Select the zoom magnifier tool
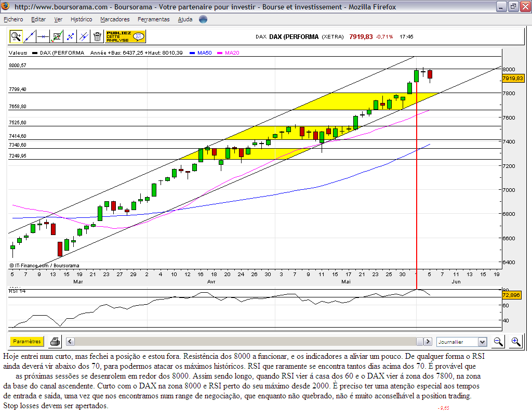This screenshot has width=532, height=416. tap(16, 36)
